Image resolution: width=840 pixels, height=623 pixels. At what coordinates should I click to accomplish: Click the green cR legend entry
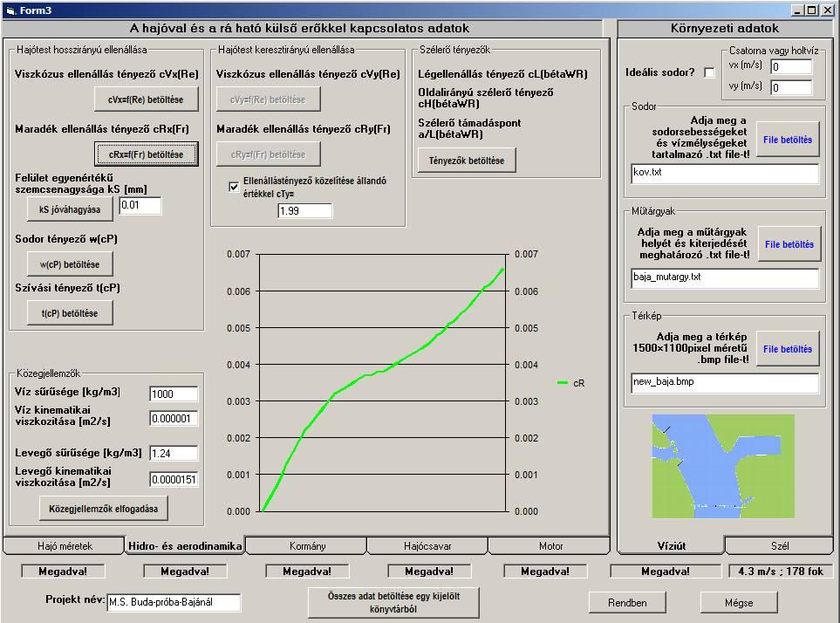coord(571,383)
